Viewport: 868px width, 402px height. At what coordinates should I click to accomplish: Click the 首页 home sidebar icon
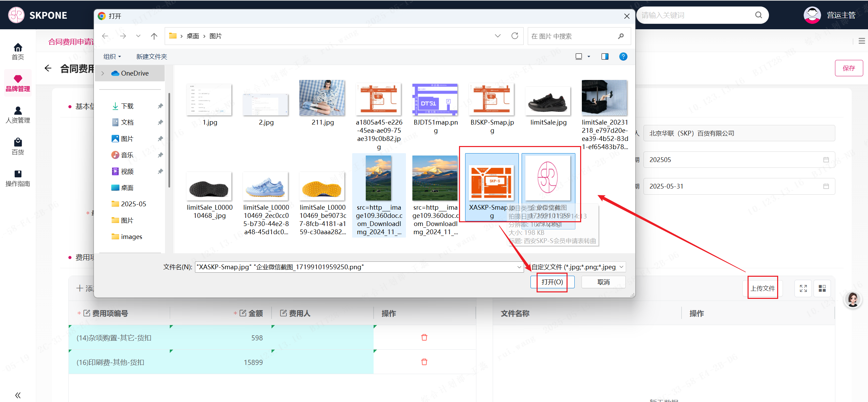point(18,51)
